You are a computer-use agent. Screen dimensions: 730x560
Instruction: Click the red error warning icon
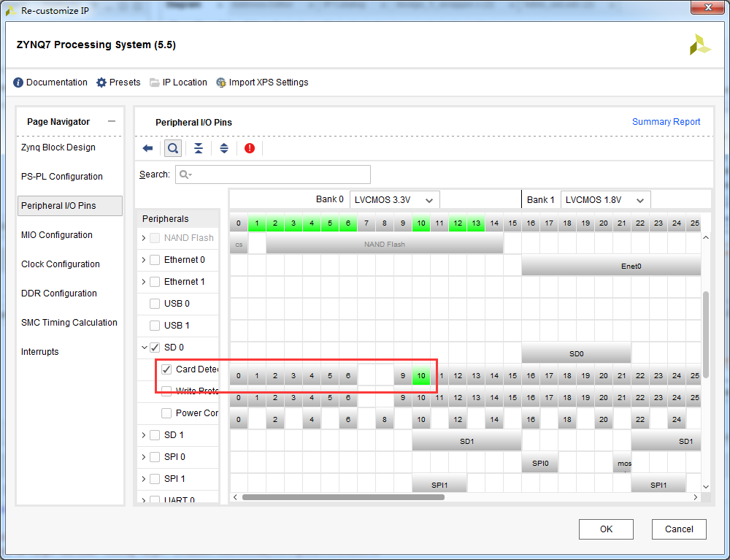coord(250,148)
